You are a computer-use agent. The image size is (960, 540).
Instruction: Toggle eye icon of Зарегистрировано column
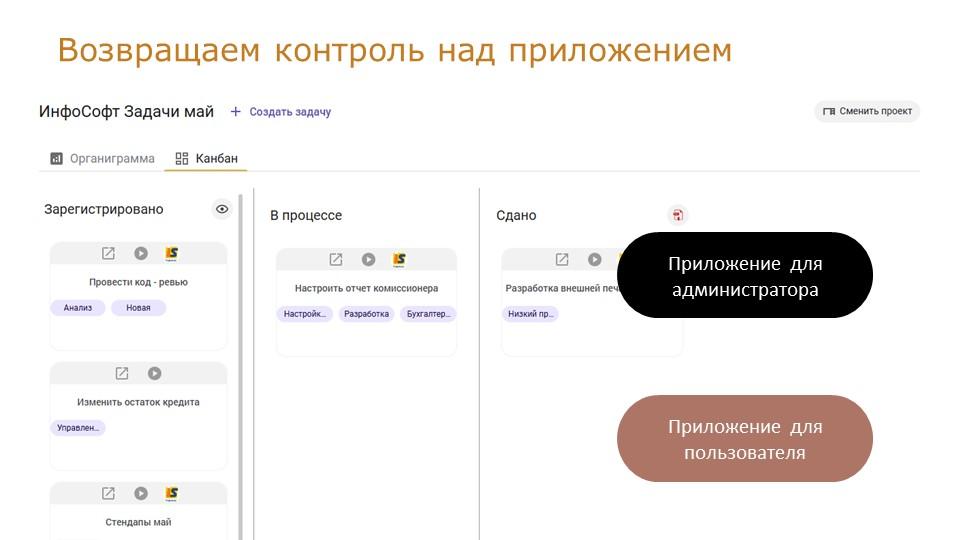click(222, 209)
